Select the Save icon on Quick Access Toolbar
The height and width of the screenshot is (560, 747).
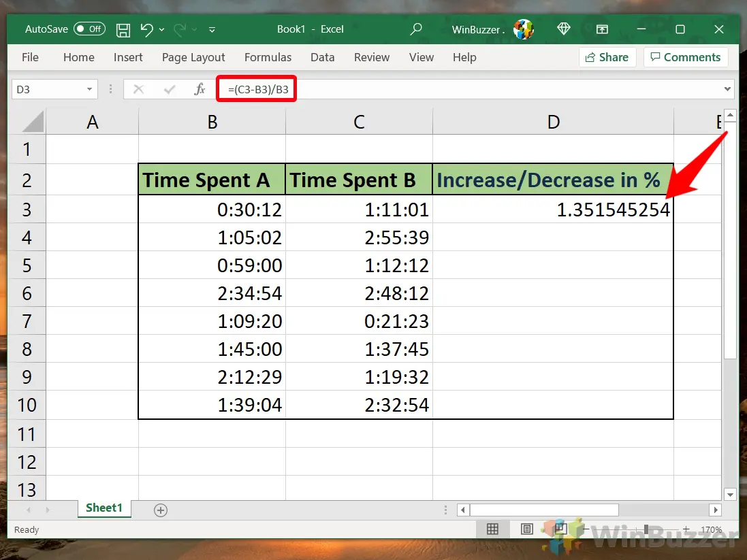click(123, 29)
